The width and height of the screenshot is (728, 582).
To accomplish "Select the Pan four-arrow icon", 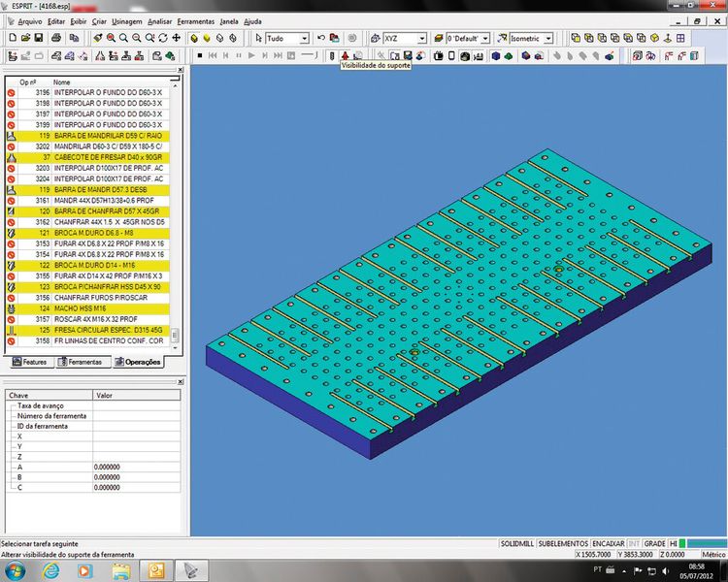I will pyautogui.click(x=176, y=38).
